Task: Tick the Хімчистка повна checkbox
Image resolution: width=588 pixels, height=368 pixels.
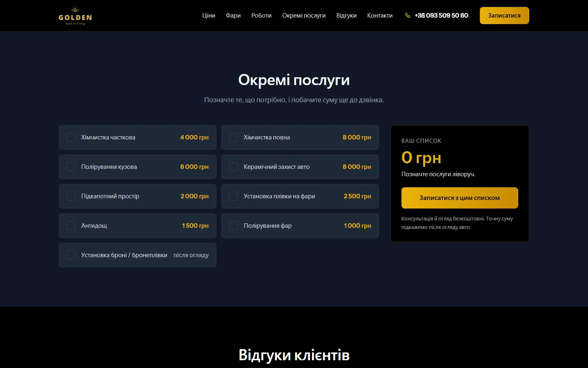Action: pyautogui.click(x=234, y=137)
